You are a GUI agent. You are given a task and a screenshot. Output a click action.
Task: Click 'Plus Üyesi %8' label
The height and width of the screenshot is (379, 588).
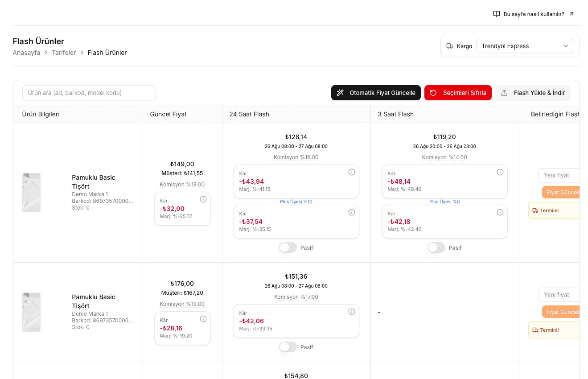pyautogui.click(x=444, y=202)
